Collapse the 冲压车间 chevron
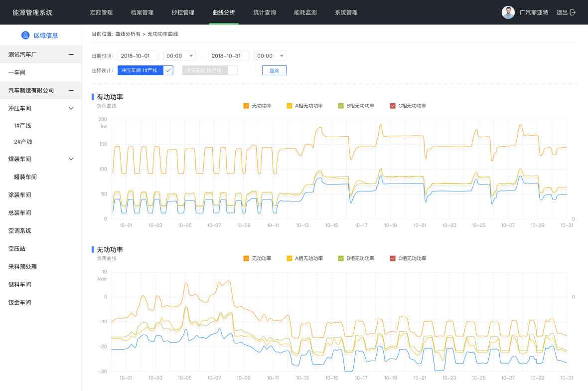588x391 pixels. (71, 108)
